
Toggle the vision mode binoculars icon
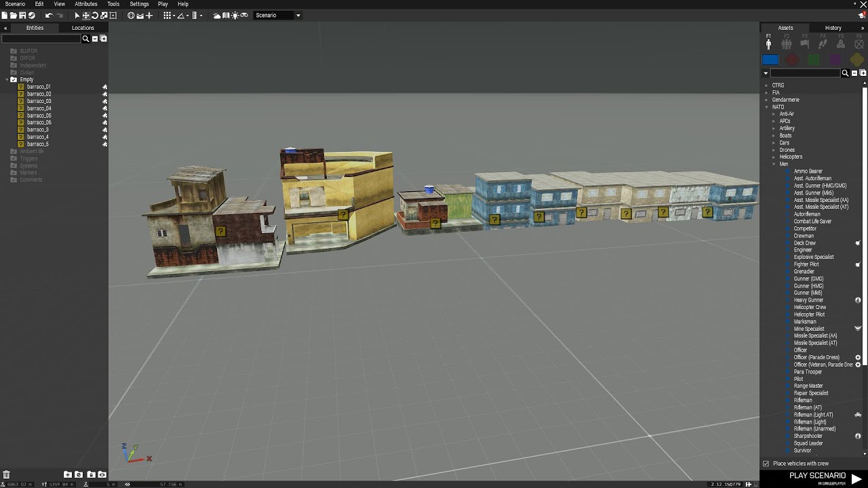pos(244,15)
